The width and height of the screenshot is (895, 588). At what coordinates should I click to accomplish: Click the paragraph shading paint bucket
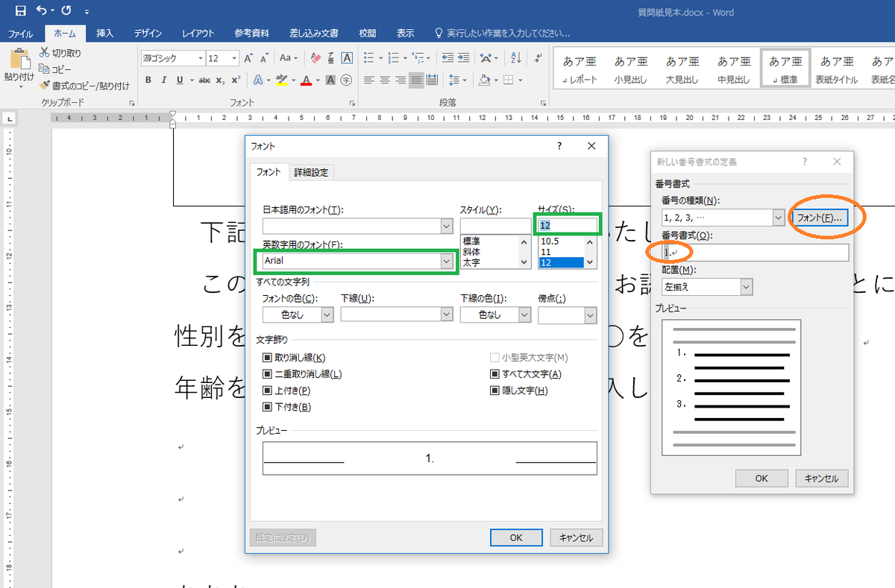click(x=484, y=80)
